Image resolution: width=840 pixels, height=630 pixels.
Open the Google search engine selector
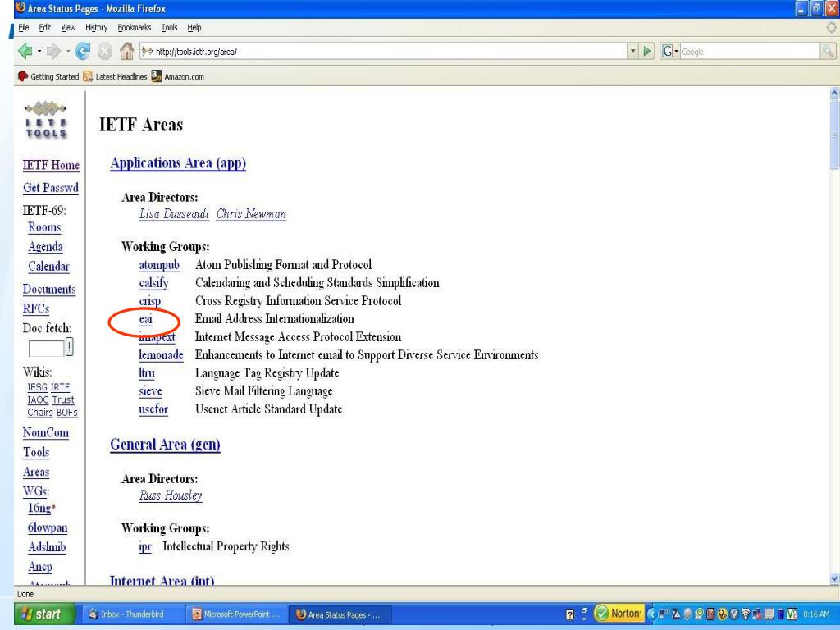[669, 52]
